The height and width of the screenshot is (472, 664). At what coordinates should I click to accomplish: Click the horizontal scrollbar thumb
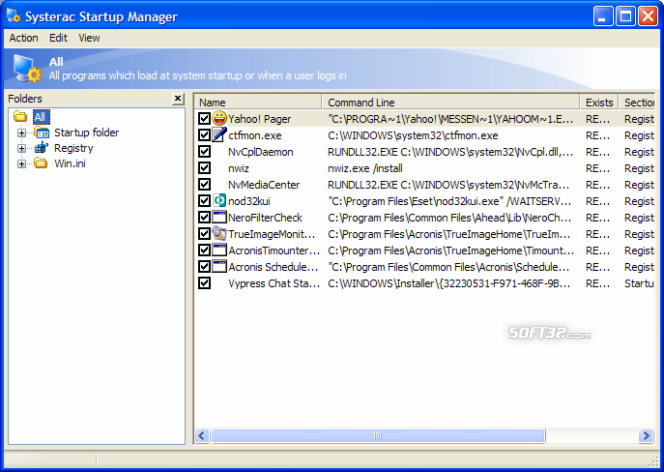378,436
